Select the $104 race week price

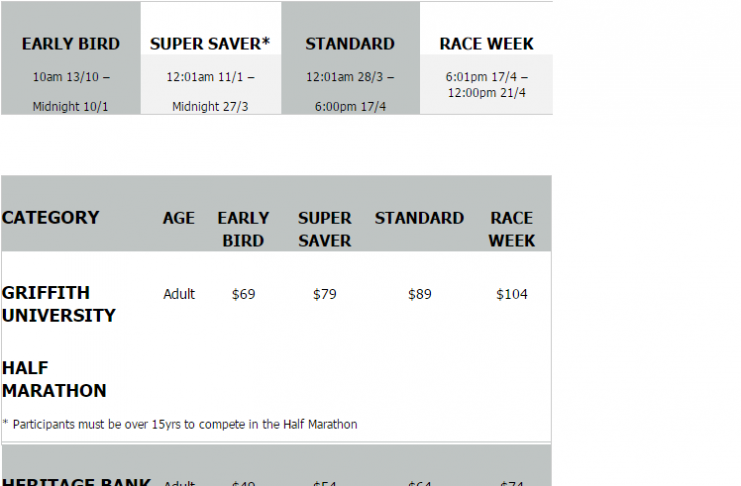tap(512, 294)
